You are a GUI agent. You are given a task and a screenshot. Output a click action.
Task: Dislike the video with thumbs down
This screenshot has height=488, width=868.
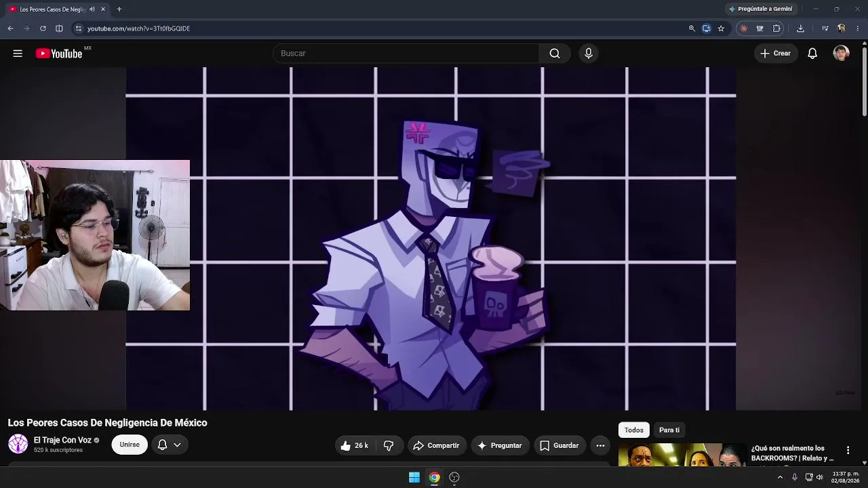pyautogui.click(x=389, y=445)
